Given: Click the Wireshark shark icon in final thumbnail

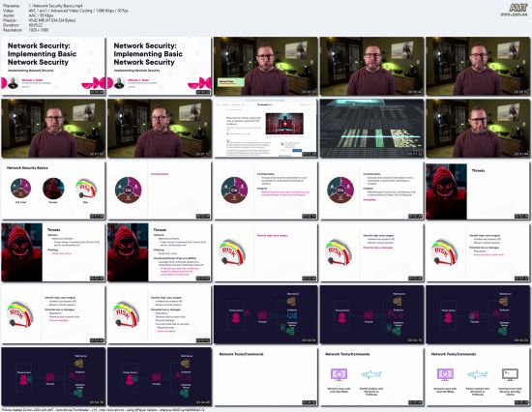Looking at the screenshot, I should click(478, 374).
